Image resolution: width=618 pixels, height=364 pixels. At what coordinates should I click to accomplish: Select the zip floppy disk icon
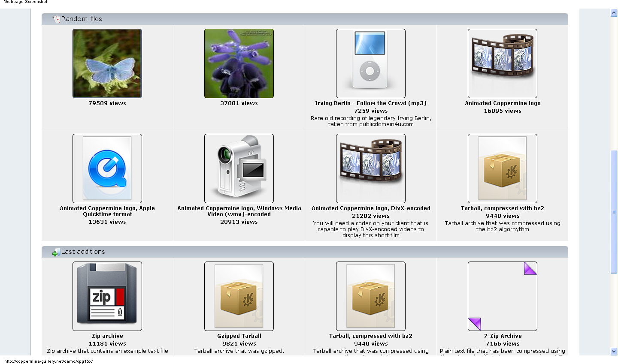tap(107, 296)
